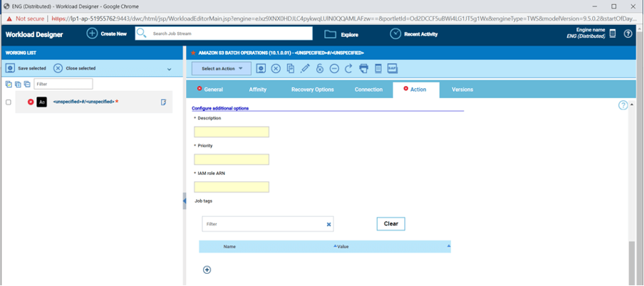The height and width of the screenshot is (286, 644).
Task: Click the SAP icon in the editor toolbar
Action: tap(393, 68)
